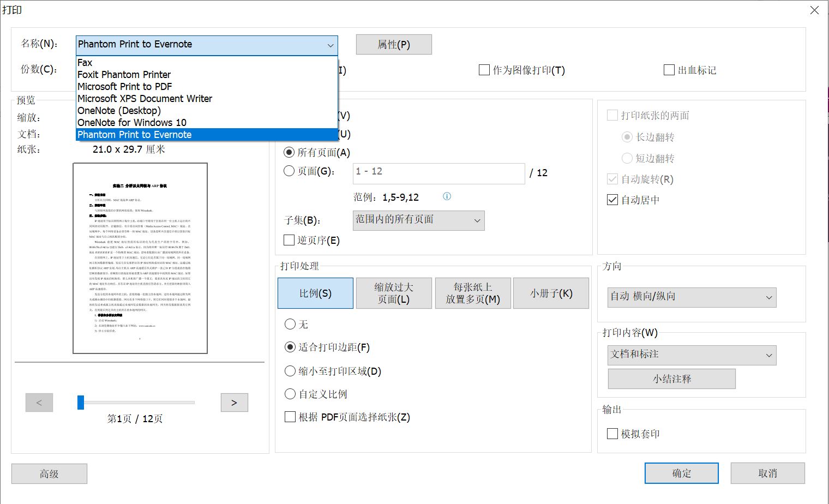Select Fax from the printer list

coord(207,63)
